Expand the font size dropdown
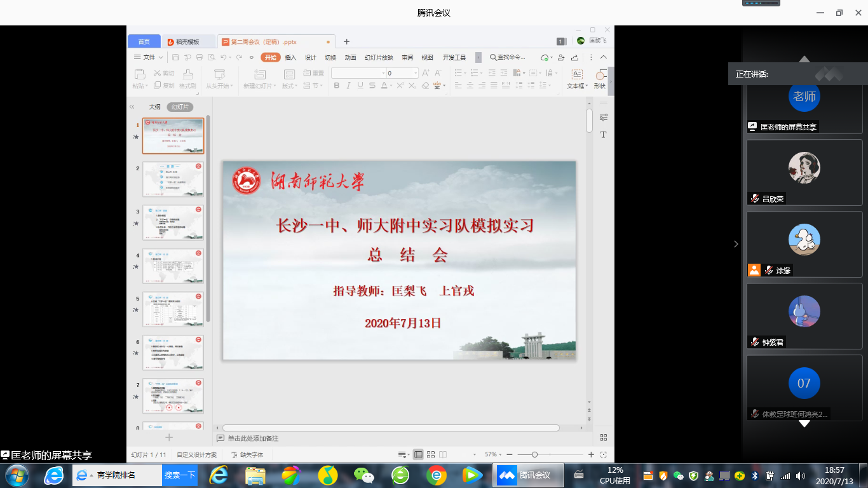The image size is (868, 488). tap(416, 73)
